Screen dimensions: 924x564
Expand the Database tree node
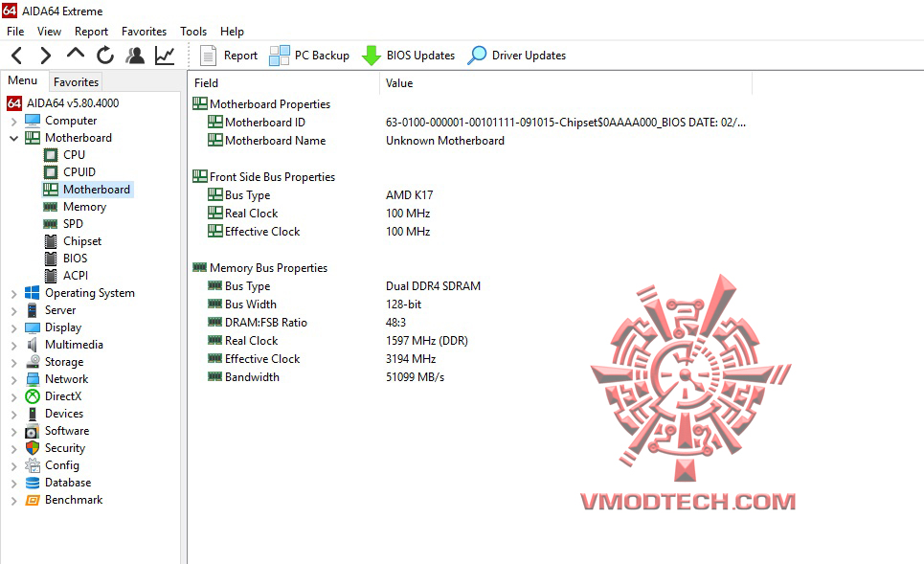pyautogui.click(x=13, y=484)
